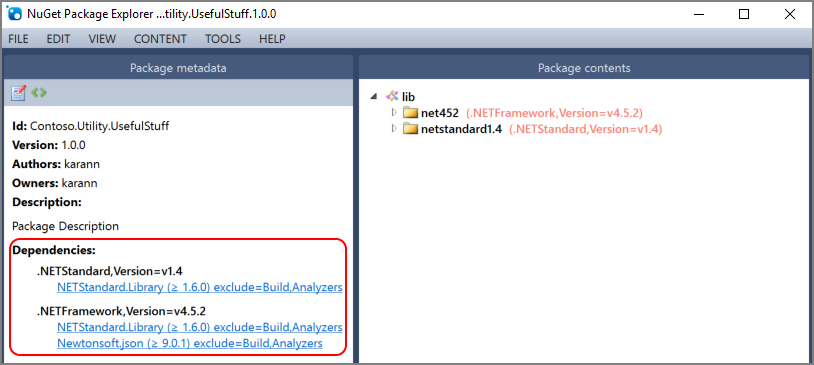Click the edit metadata icon
Image resolution: width=814 pixels, height=365 pixels.
coord(19,93)
